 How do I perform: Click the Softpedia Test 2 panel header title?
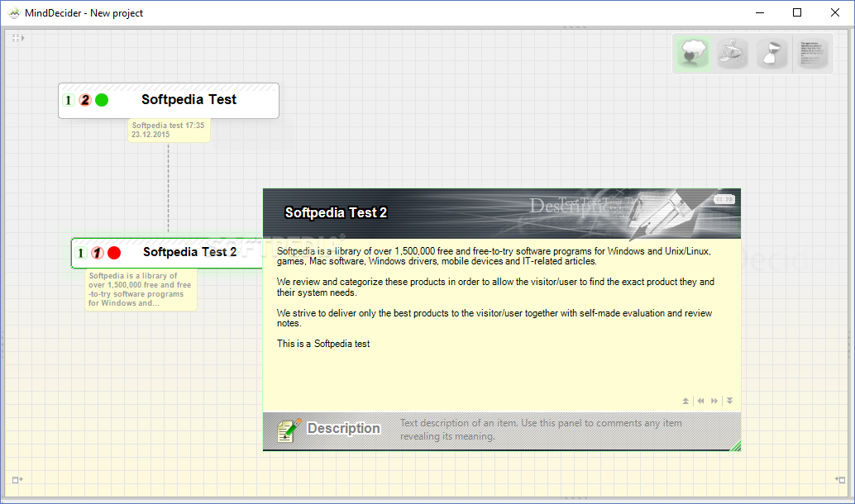(x=336, y=212)
